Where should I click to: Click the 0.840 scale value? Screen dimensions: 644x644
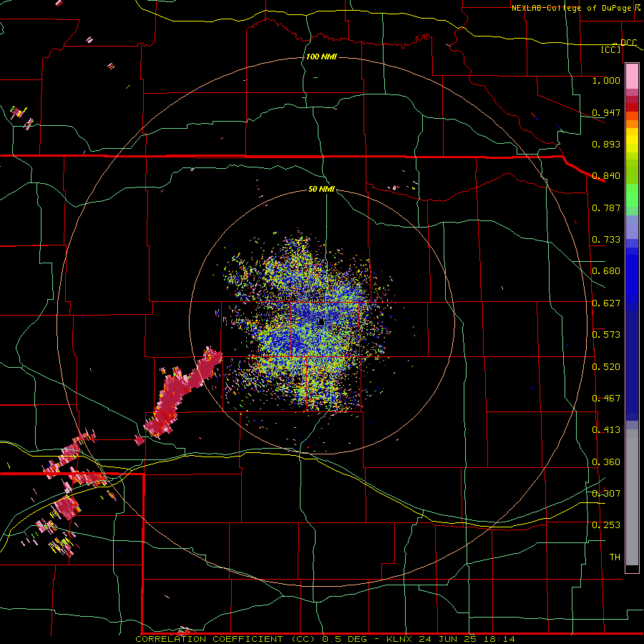[x=606, y=176]
